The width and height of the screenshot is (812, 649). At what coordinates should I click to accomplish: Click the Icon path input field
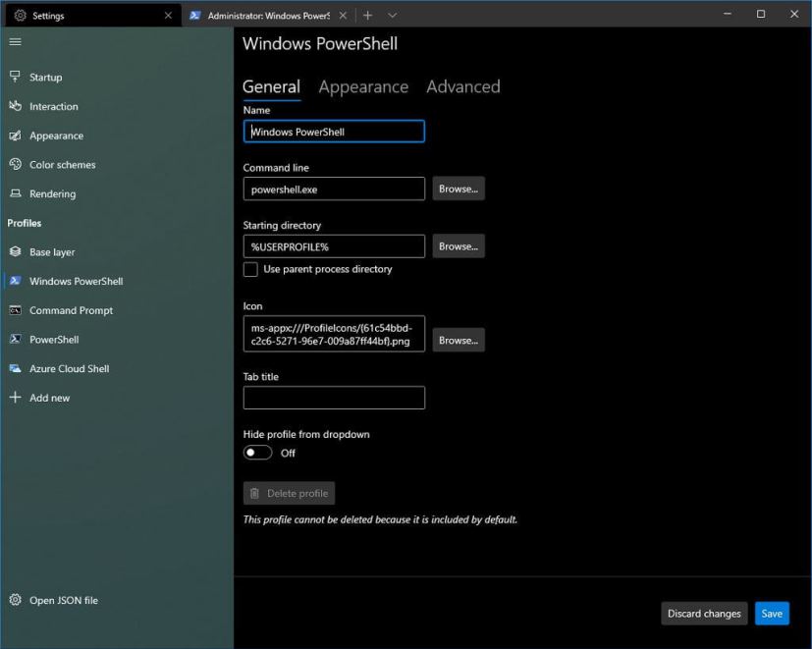click(334, 334)
